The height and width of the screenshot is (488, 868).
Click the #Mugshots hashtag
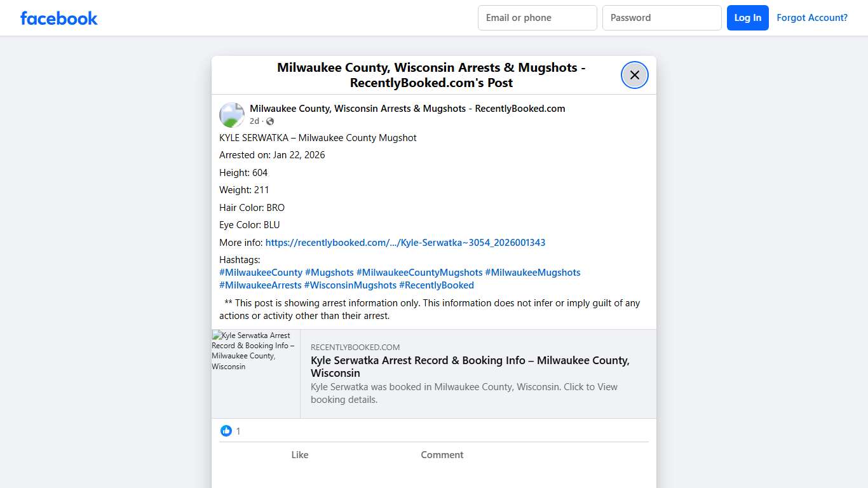(x=329, y=272)
